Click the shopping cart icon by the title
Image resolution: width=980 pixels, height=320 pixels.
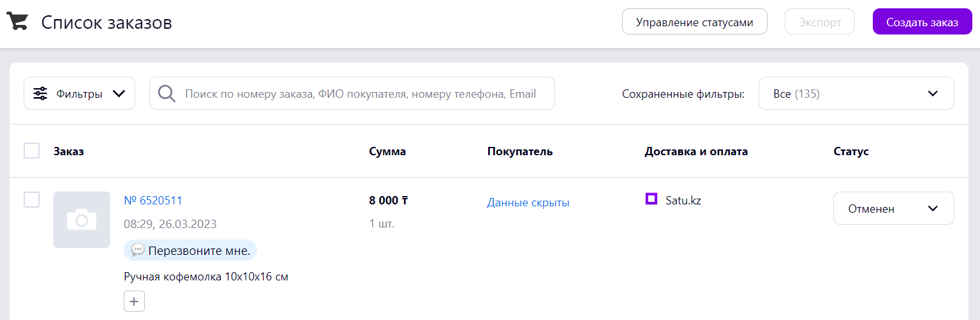pyautogui.click(x=17, y=22)
